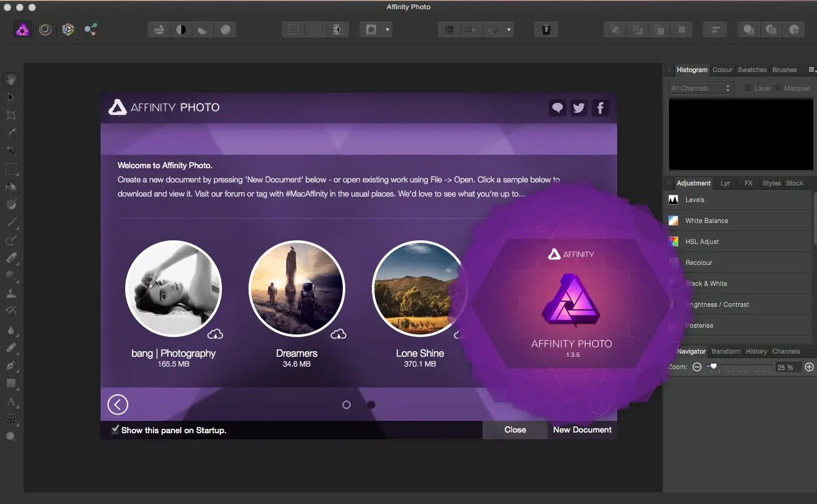Screen dimensions: 817x504
Task: Switch to the Brushes tab
Action: click(x=784, y=70)
